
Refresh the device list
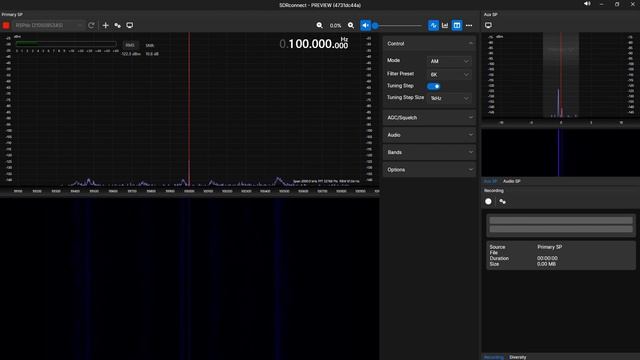(91, 25)
